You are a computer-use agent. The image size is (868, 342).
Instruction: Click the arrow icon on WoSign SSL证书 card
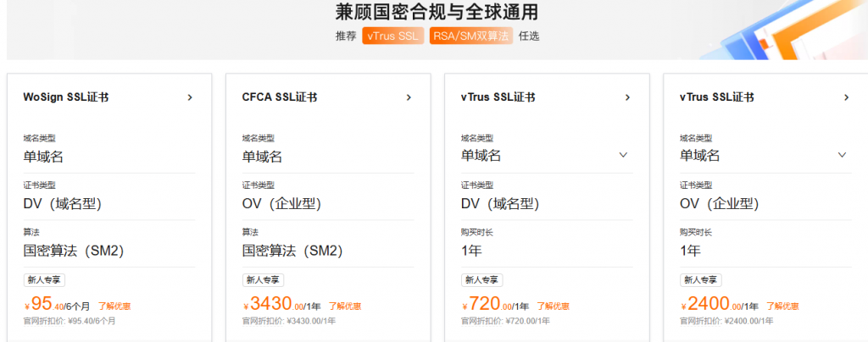point(190,97)
